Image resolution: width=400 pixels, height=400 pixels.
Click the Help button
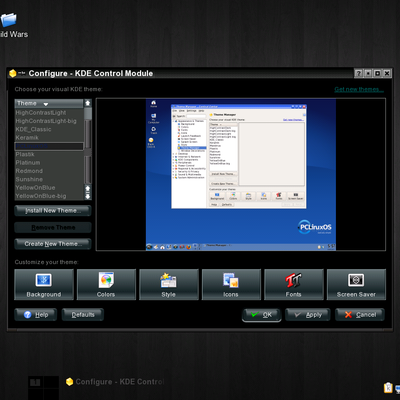36,315
